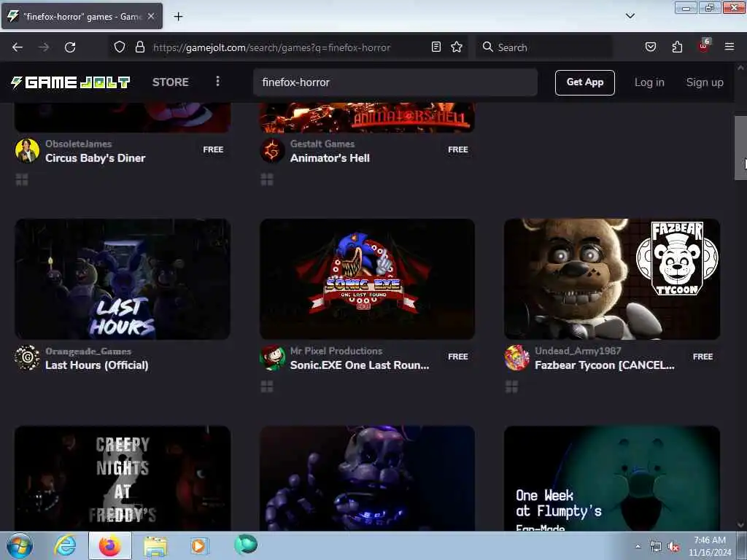The height and width of the screenshot is (560, 747).
Task: Open the STORE menu item
Action: click(170, 82)
